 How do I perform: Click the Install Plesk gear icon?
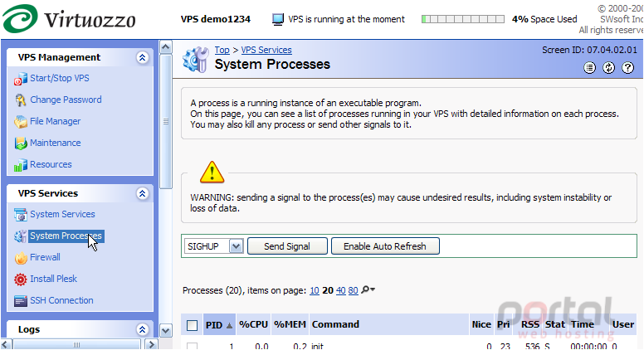pyautogui.click(x=20, y=280)
